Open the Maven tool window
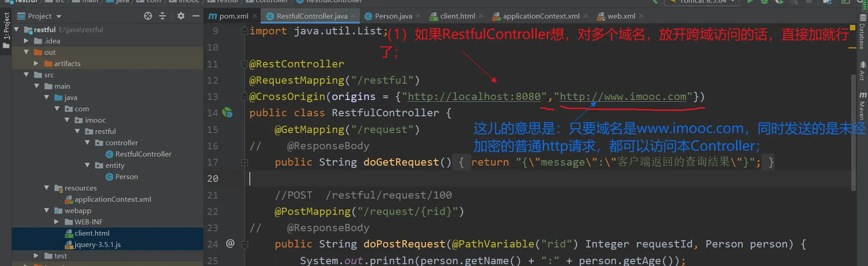The width and height of the screenshot is (868, 266). coord(863,106)
